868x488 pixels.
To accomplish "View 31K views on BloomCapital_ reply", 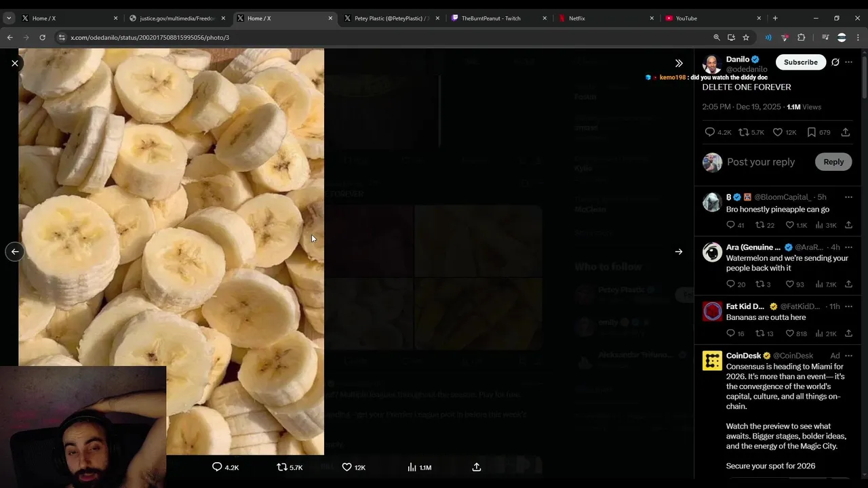I will click(x=826, y=225).
